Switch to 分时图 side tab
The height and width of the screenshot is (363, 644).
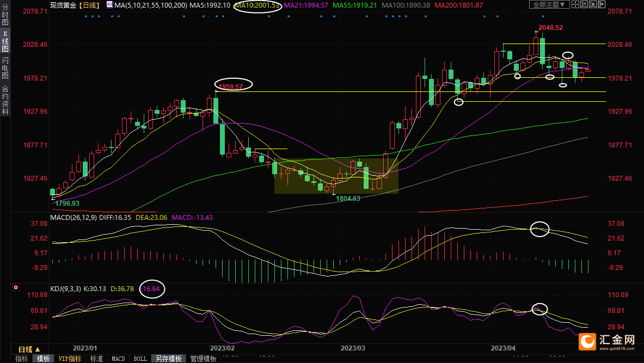pyautogui.click(x=5, y=15)
